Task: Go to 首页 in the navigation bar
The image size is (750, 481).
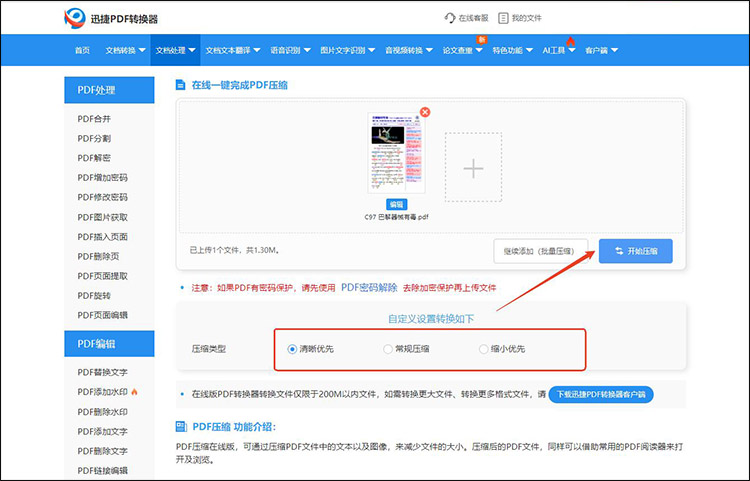Action: point(82,50)
